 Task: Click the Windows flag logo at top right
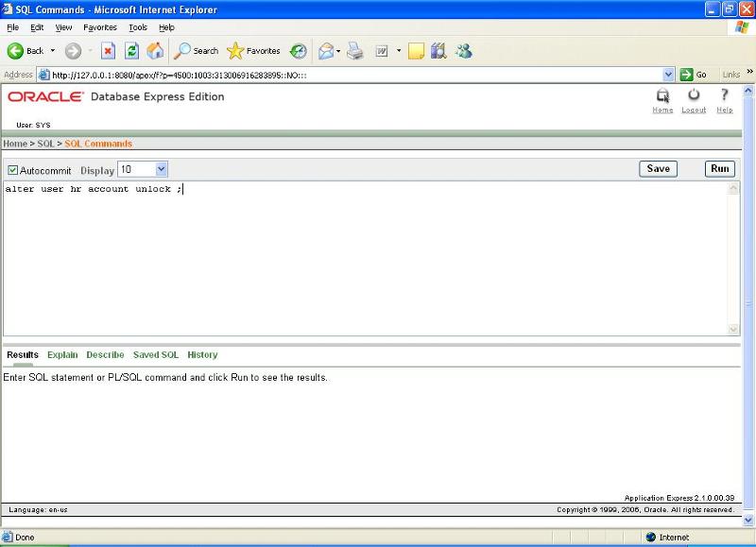click(742, 27)
